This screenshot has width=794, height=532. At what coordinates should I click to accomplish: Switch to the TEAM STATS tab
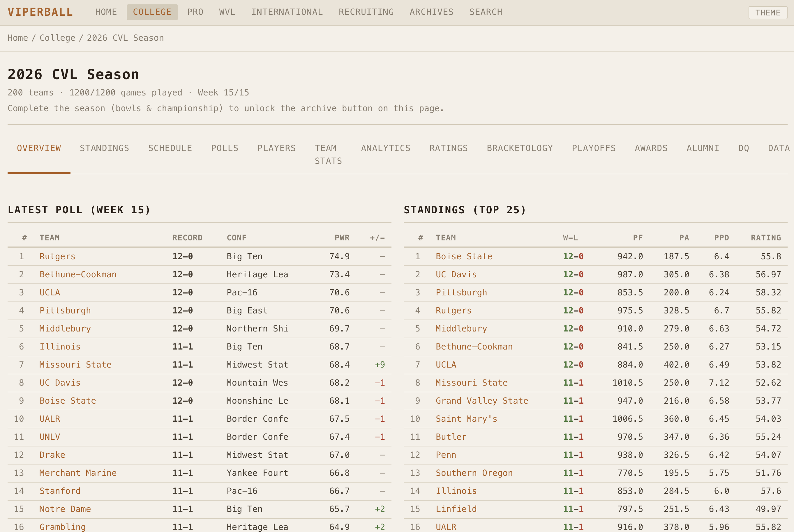pyautogui.click(x=328, y=154)
